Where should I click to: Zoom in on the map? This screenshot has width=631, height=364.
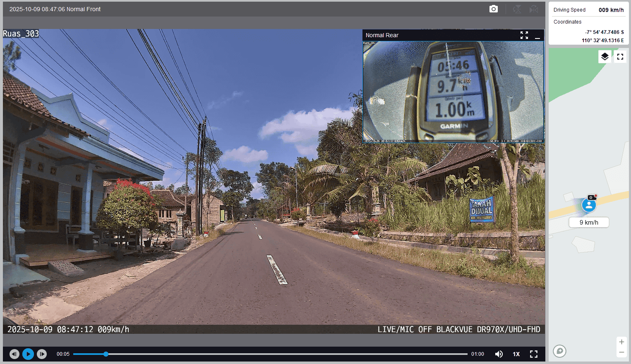[621, 342]
